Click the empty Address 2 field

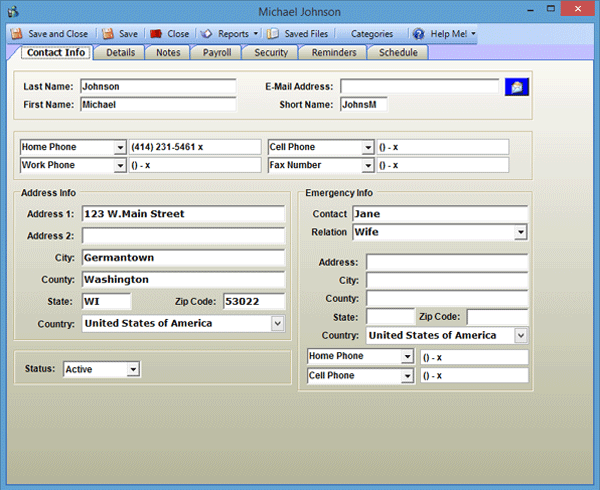[x=184, y=236]
